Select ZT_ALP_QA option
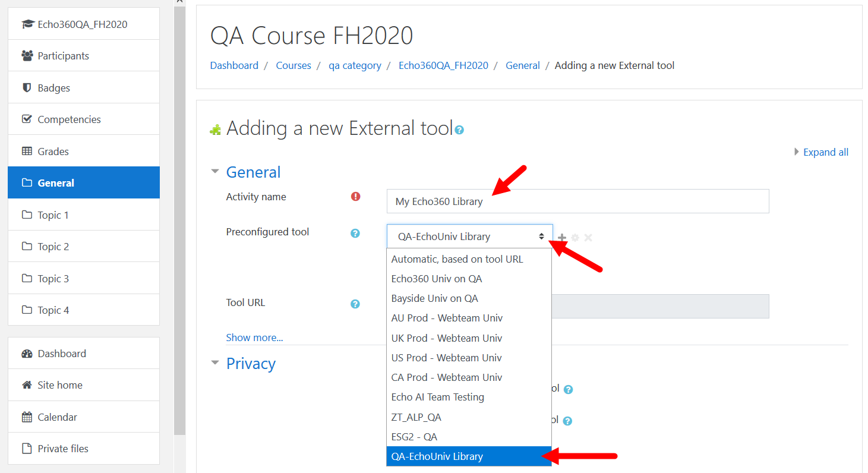The image size is (868, 473). (469, 417)
